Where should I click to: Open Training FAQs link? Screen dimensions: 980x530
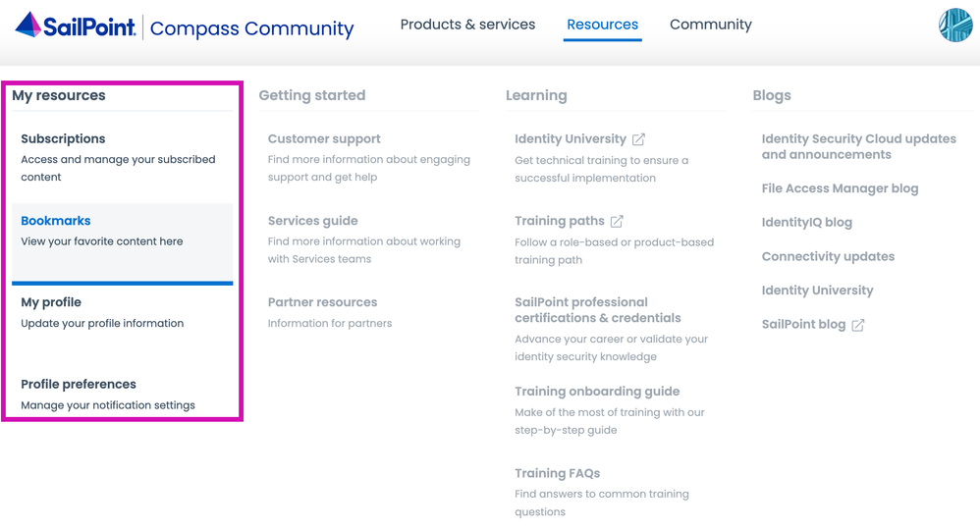click(x=557, y=473)
